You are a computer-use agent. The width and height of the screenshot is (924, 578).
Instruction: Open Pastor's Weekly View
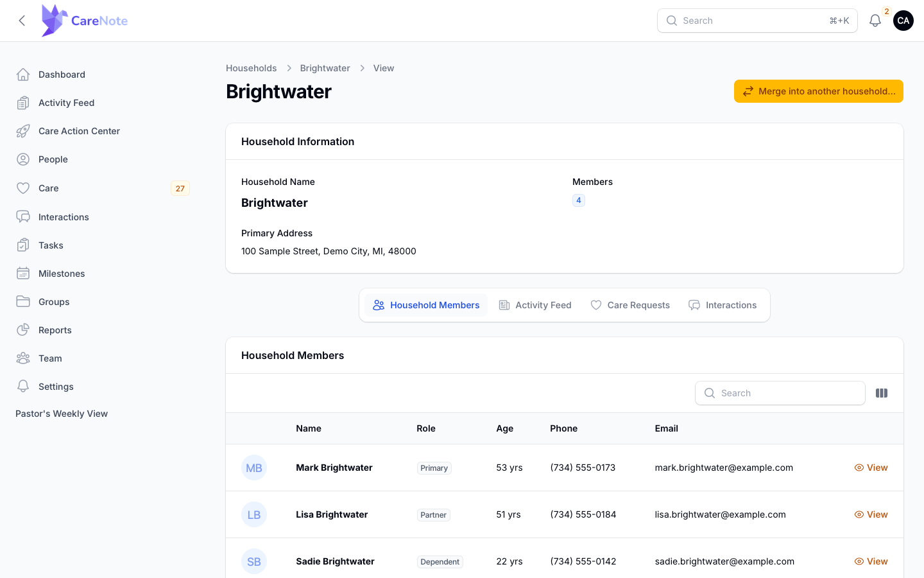(62, 414)
